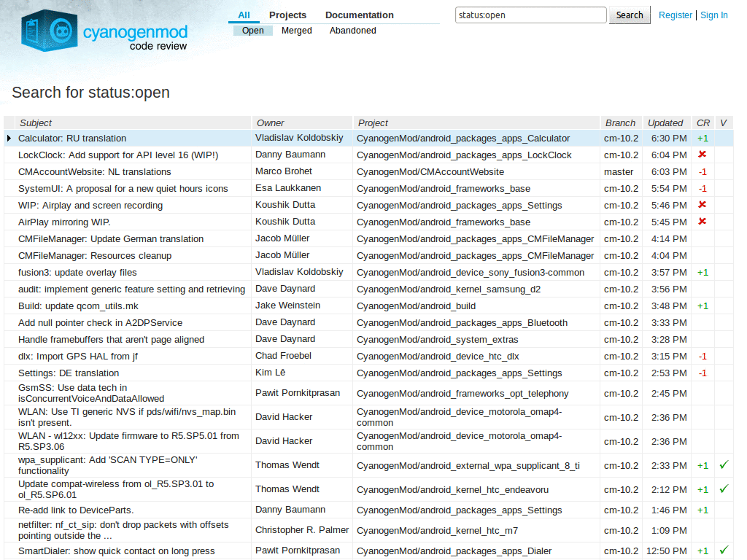Click owner Jake Weinstein
Viewport: 747px width, 560px height.
coord(287,306)
